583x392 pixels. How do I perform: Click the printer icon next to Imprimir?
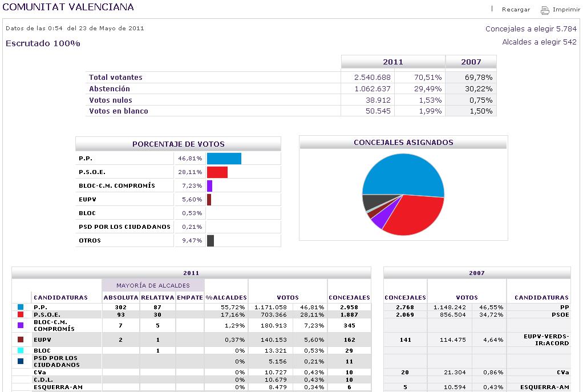click(x=546, y=9)
